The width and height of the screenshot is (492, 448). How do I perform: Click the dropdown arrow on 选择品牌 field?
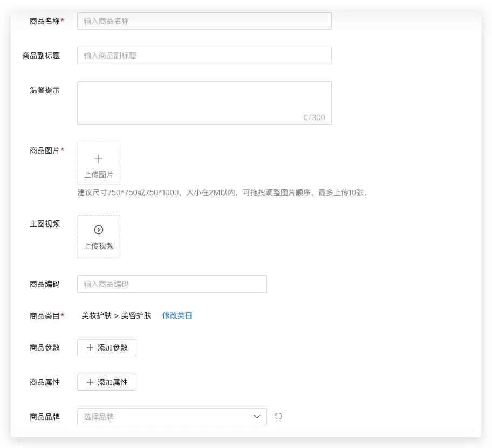click(257, 416)
